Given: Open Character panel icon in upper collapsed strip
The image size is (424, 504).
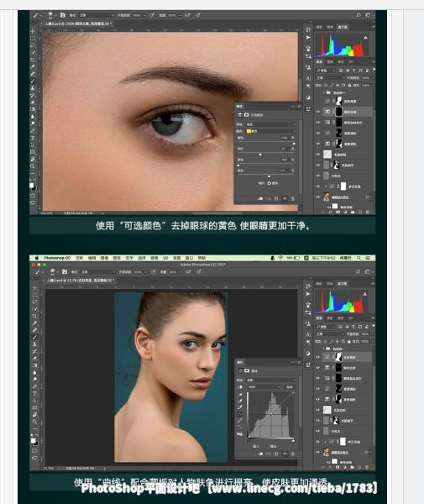Looking at the screenshot, I should point(308,78).
